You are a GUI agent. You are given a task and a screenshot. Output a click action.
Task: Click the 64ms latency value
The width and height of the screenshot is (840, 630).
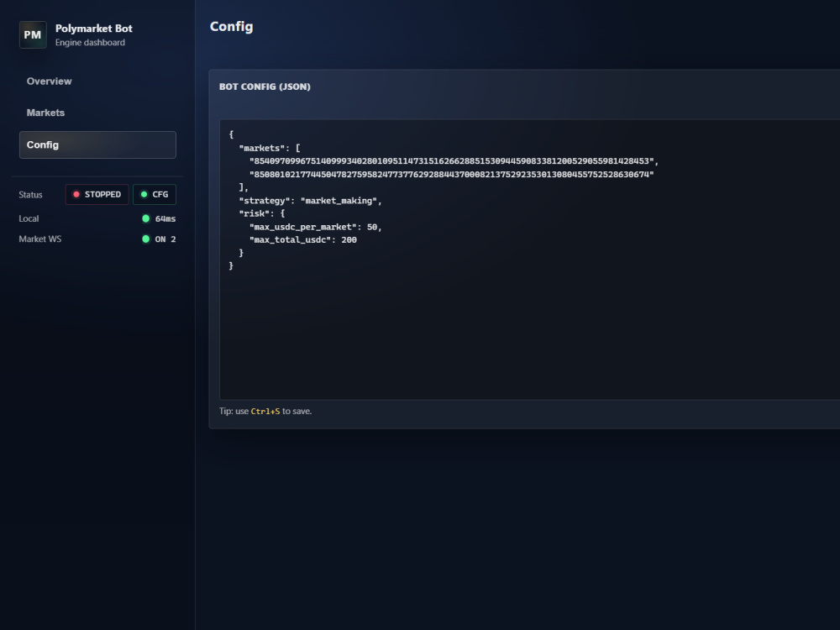coord(165,218)
